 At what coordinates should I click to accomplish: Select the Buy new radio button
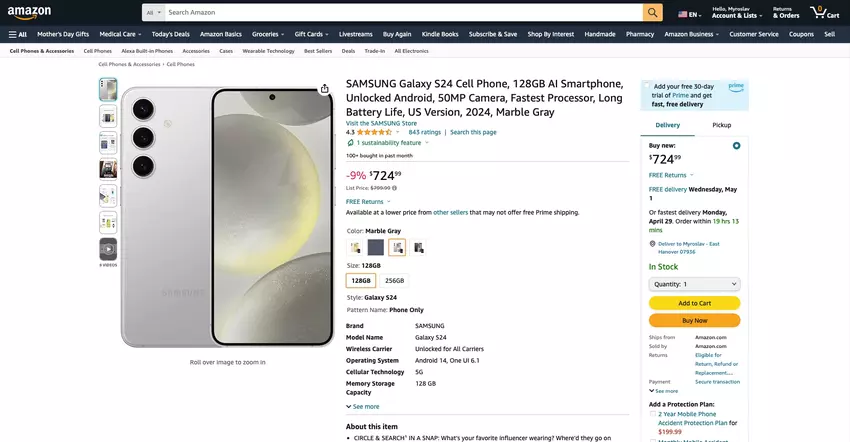coord(736,146)
